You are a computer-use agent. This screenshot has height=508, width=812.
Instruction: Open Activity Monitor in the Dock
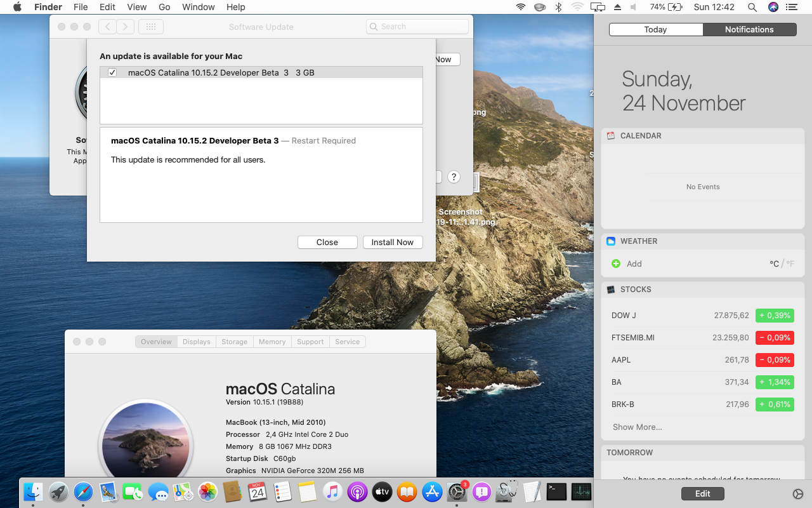point(581,492)
